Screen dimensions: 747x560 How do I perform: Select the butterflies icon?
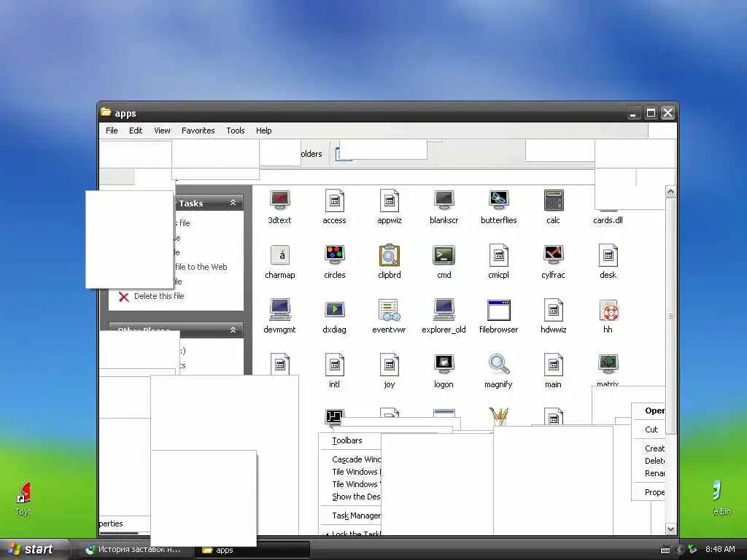(x=499, y=200)
